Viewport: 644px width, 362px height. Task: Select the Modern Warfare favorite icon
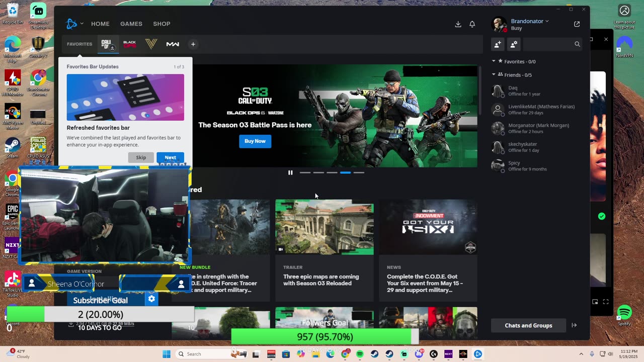coord(173,44)
